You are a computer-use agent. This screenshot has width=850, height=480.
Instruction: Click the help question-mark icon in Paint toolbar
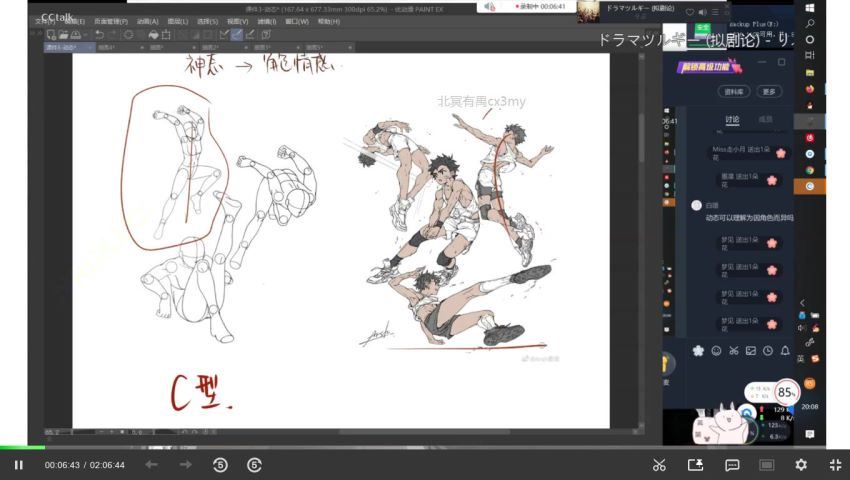point(266,35)
